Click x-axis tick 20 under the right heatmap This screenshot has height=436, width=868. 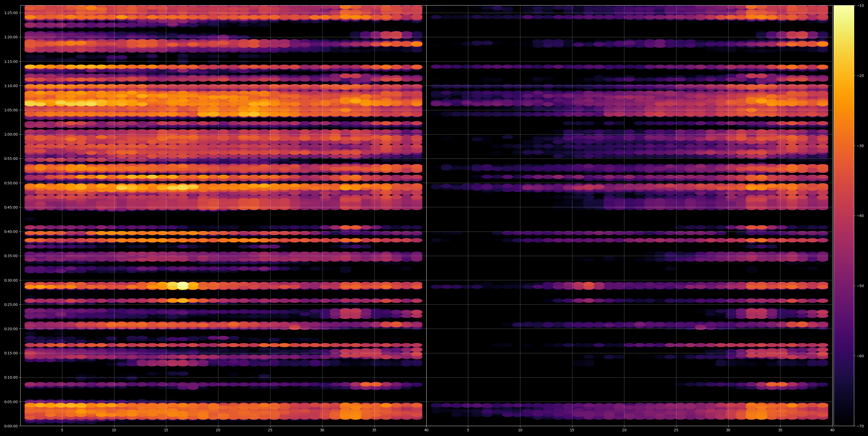624,430
